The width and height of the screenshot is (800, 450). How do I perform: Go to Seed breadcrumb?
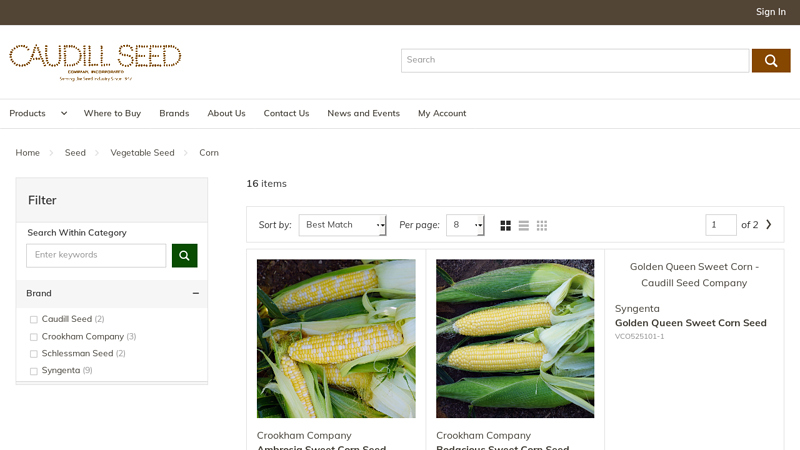(x=75, y=153)
